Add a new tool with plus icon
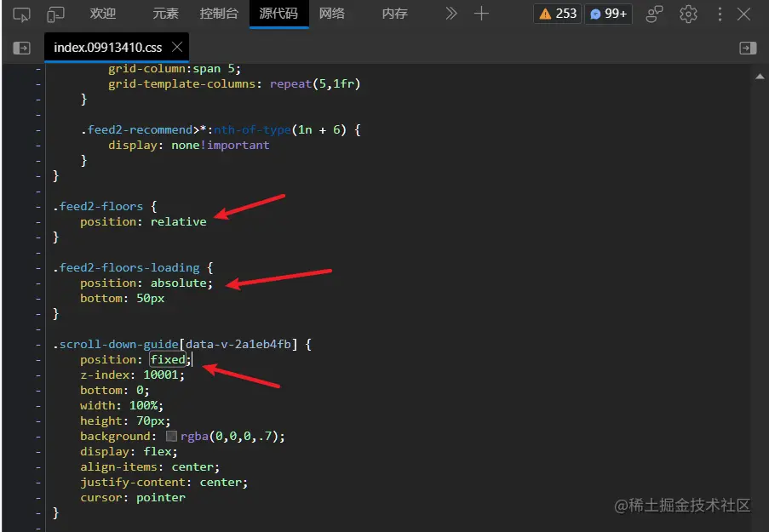The height and width of the screenshot is (532, 769). [482, 14]
